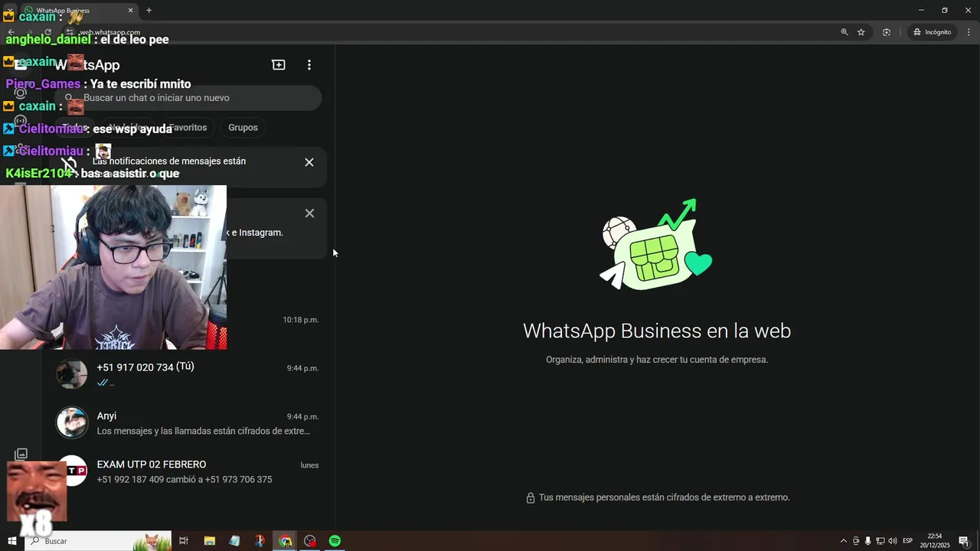This screenshot has height=551, width=980.
Task: Open the chat with Anyi
Action: (188, 423)
